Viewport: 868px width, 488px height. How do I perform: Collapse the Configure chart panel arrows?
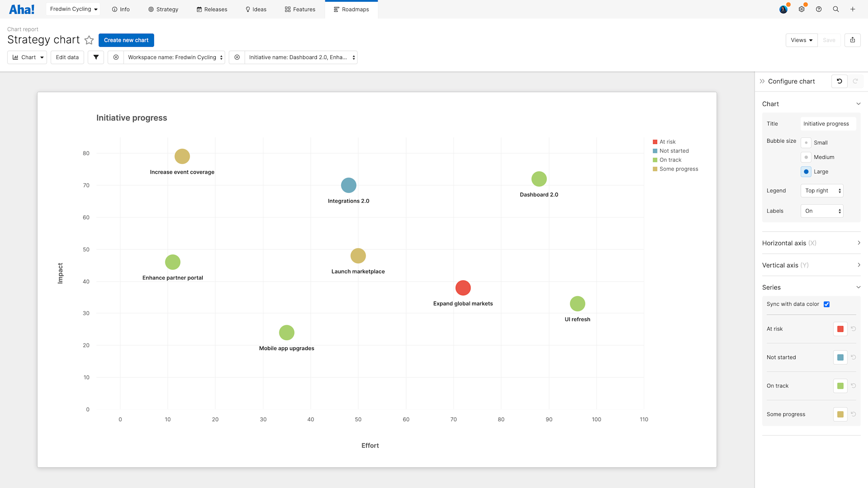tap(762, 81)
